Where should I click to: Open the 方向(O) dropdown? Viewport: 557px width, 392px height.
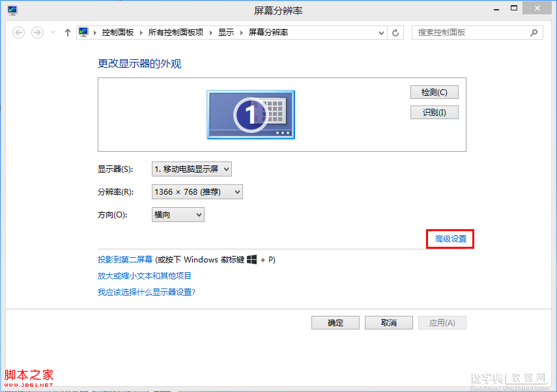point(178,214)
